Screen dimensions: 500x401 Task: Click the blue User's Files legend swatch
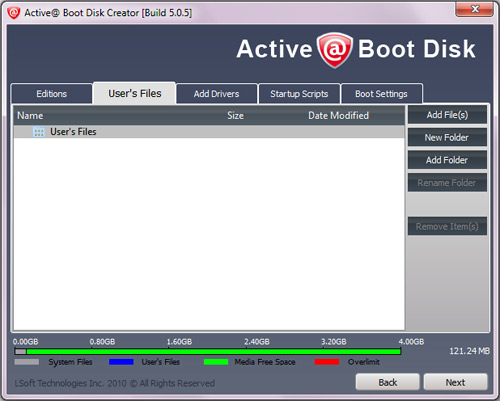pyautogui.click(x=121, y=362)
